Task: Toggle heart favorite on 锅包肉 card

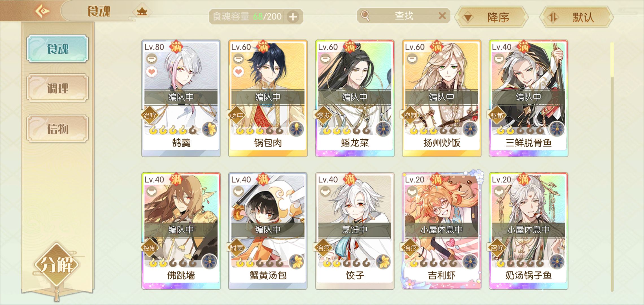Action: pyautogui.click(x=238, y=72)
